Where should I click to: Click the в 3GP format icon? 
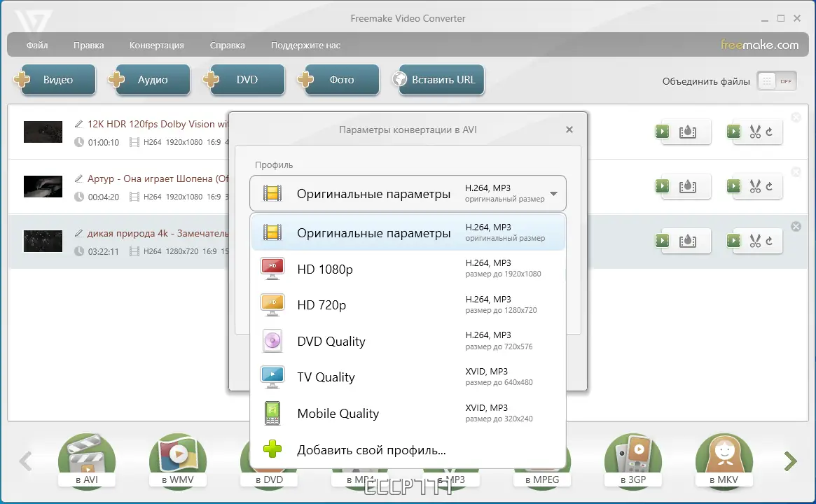point(632,461)
